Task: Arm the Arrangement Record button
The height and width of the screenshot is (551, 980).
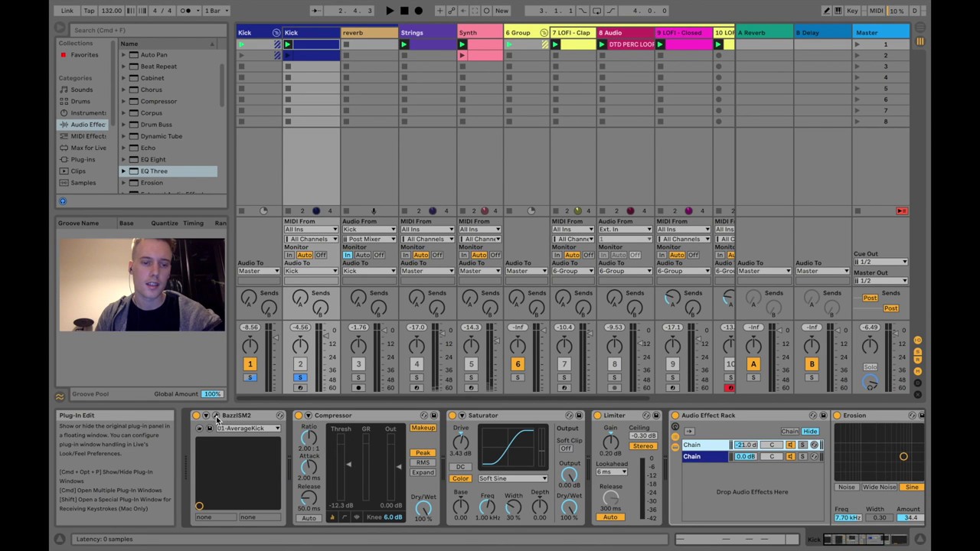Action: 418,11
